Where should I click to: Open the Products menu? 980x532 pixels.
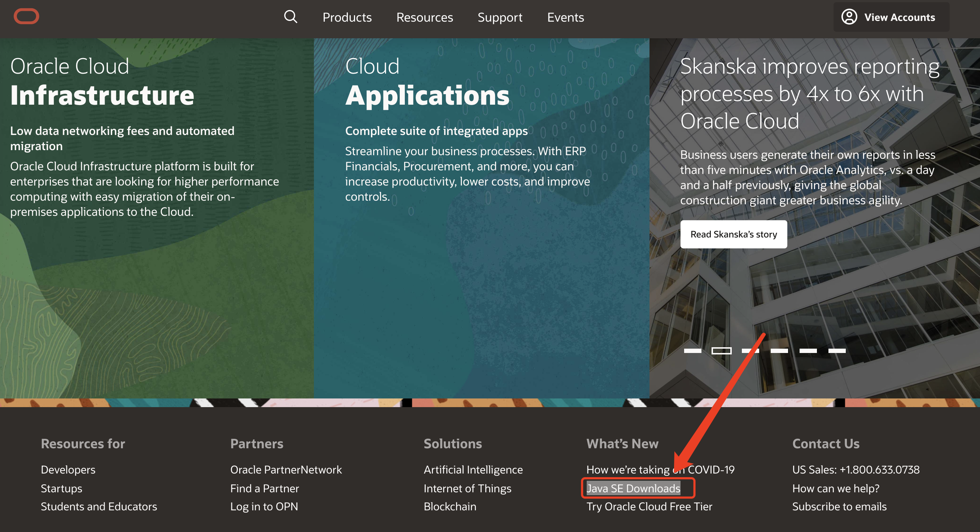point(347,17)
